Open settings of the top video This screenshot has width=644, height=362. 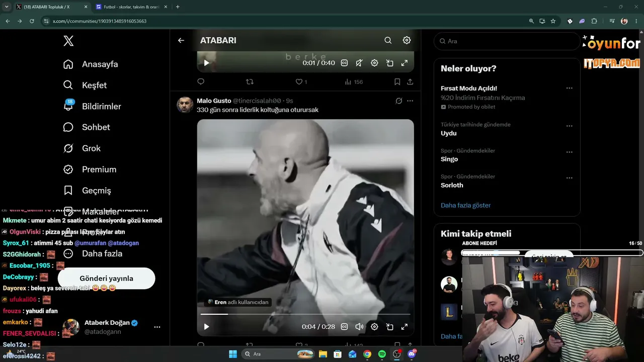click(374, 63)
